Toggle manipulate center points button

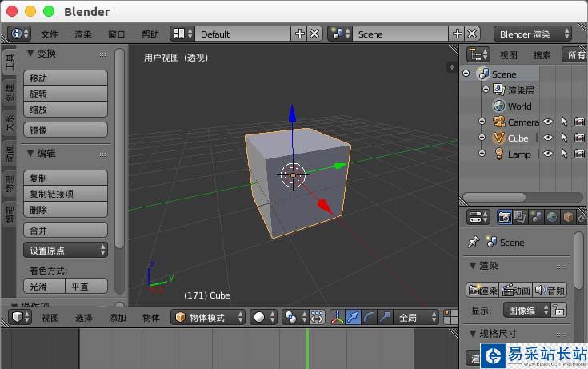pyautogui.click(x=317, y=317)
